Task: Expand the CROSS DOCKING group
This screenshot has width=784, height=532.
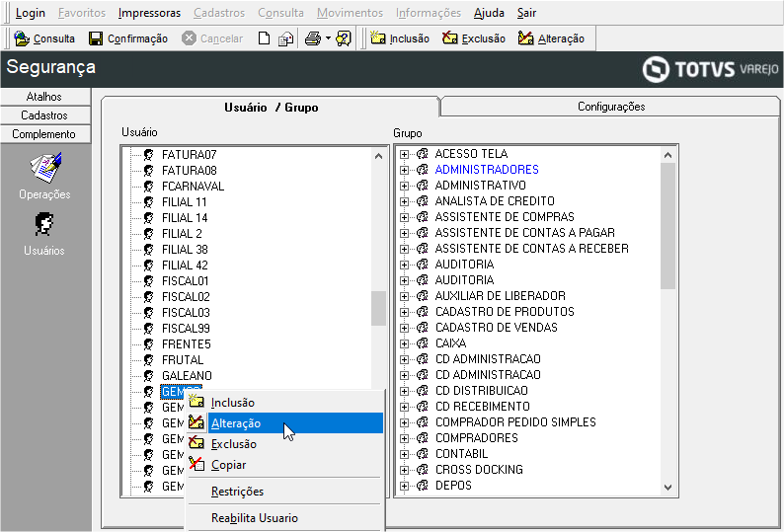Action: coord(404,470)
